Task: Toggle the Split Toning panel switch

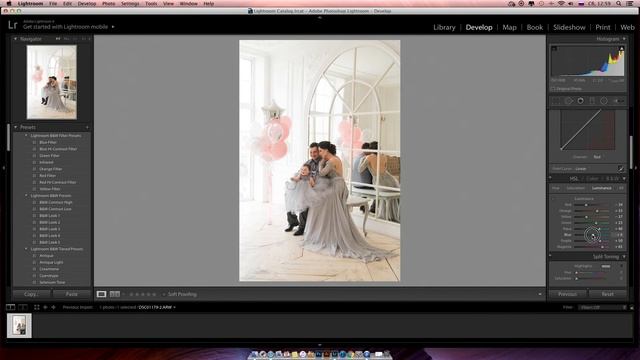Action: coord(551,256)
